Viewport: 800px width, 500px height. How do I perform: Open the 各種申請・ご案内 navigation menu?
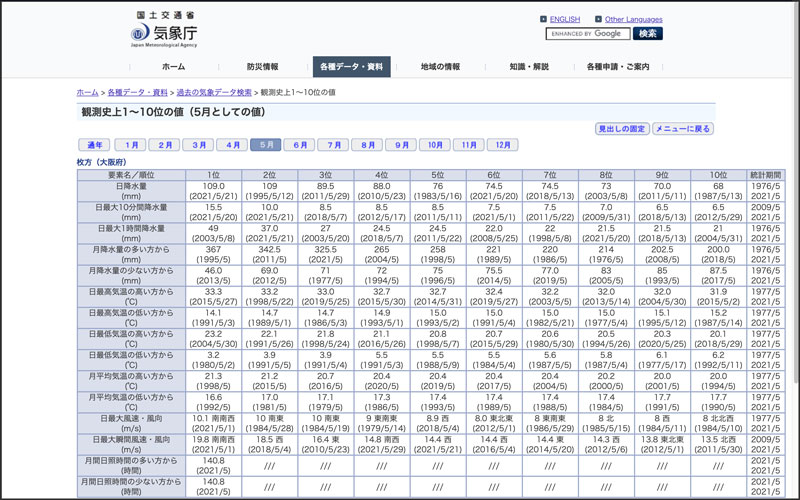point(618,67)
